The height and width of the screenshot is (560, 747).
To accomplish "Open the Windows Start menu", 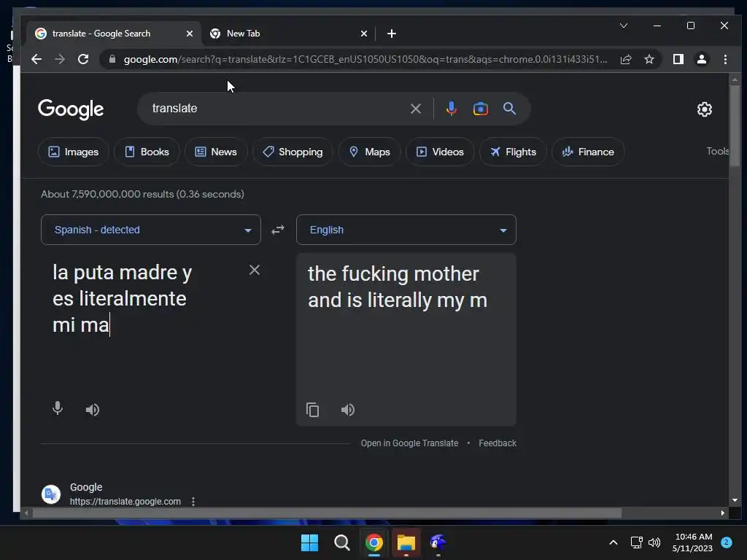I will click(309, 542).
